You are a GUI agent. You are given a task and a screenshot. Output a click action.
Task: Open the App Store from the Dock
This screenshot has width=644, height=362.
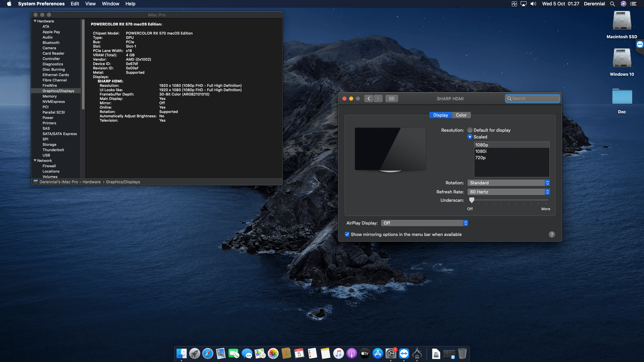coord(378,354)
